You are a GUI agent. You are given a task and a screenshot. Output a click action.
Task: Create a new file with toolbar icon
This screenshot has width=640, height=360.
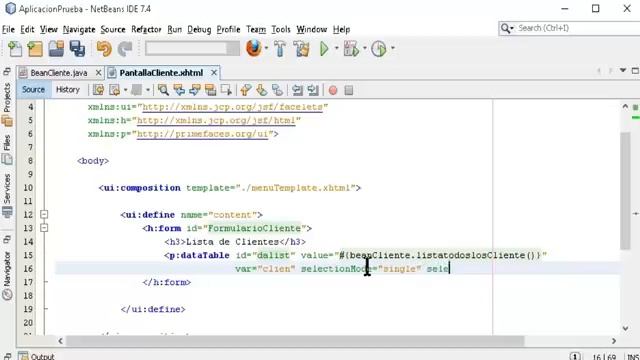15,49
